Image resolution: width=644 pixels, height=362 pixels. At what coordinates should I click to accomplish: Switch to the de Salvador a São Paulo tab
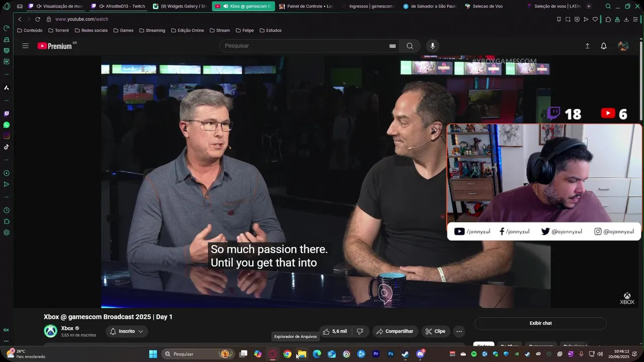pos(431,6)
